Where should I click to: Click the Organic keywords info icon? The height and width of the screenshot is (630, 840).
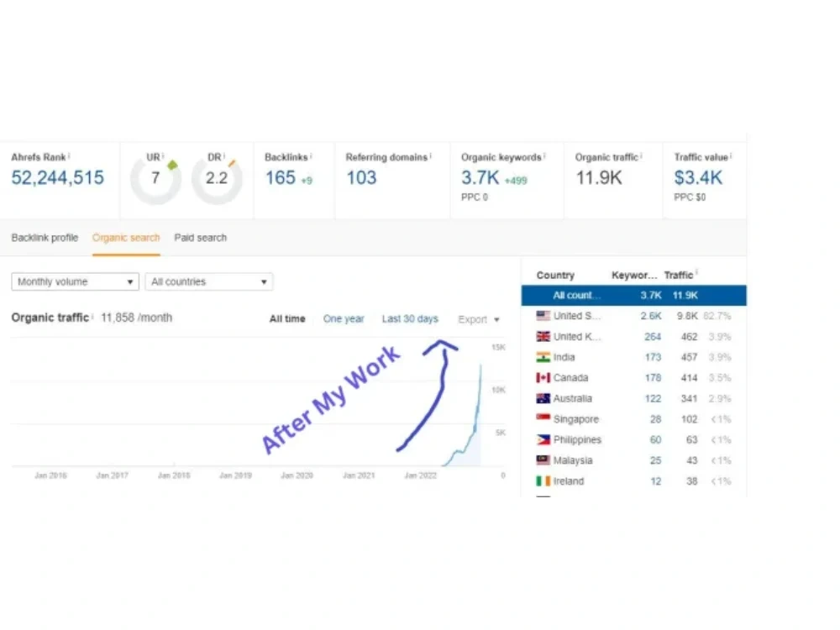click(x=545, y=155)
